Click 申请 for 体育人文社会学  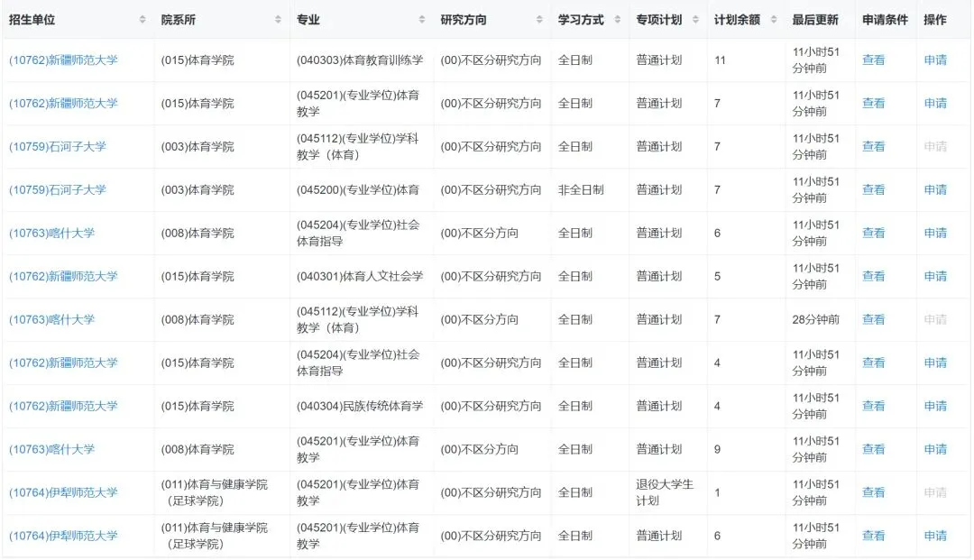935,276
